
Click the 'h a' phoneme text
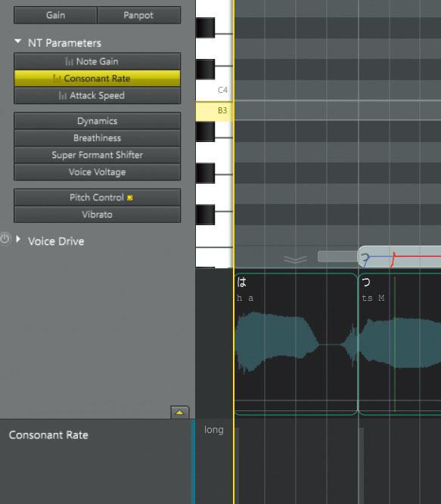245,298
